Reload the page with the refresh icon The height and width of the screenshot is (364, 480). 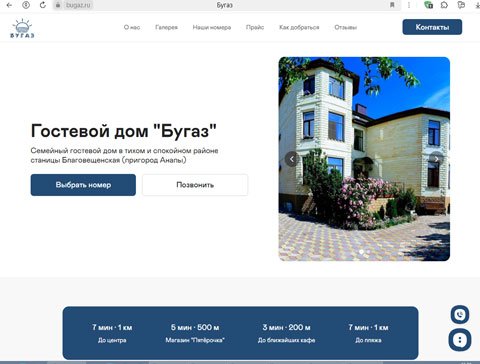tap(43, 5)
